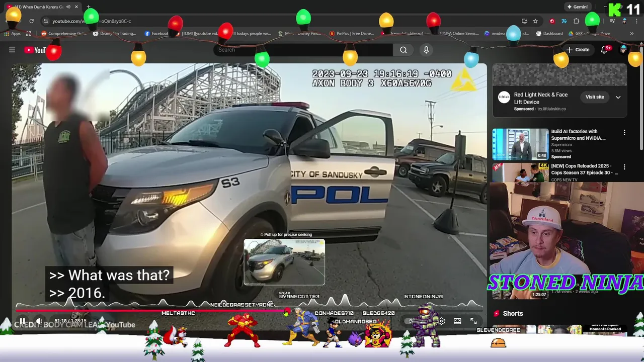Open Chrome profile avatar
The width and height of the screenshot is (644, 362).
(624, 21)
